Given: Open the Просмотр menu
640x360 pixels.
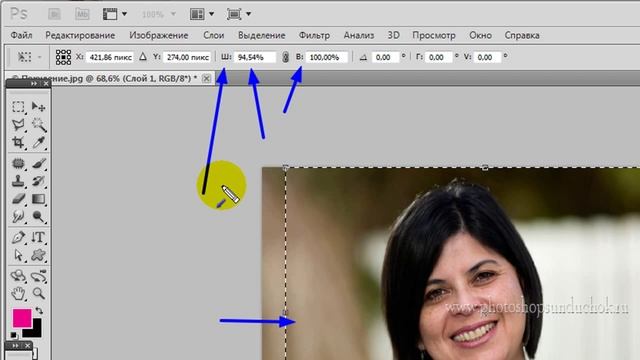Looking at the screenshot, I should [x=433, y=36].
